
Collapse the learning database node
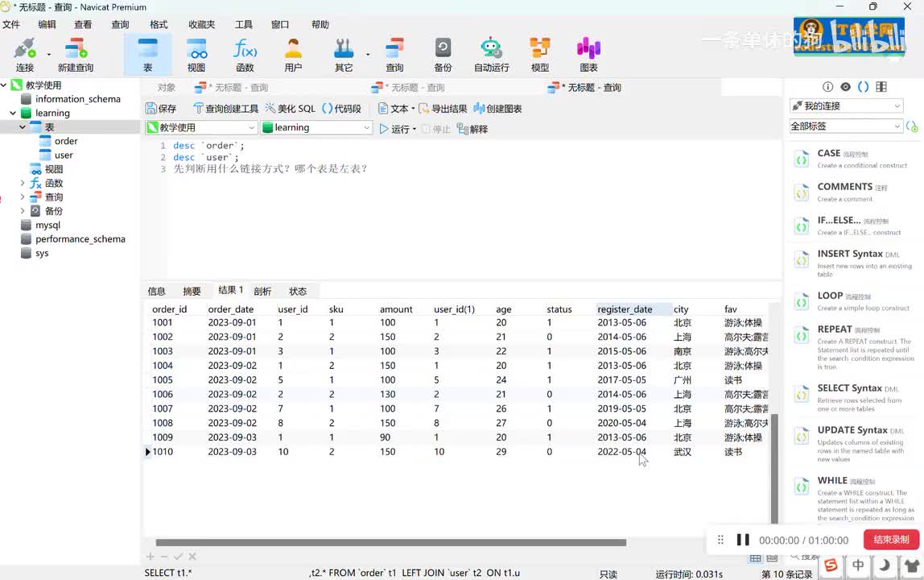(13, 113)
